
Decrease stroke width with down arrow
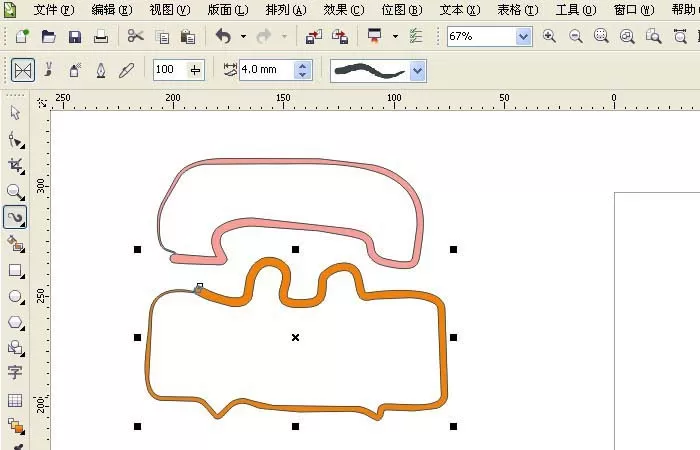pos(303,75)
